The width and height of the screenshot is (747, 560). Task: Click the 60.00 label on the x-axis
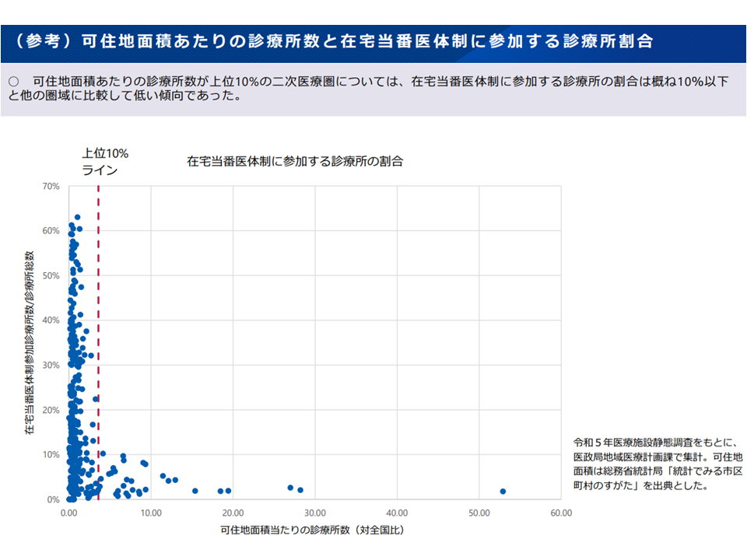[560, 513]
